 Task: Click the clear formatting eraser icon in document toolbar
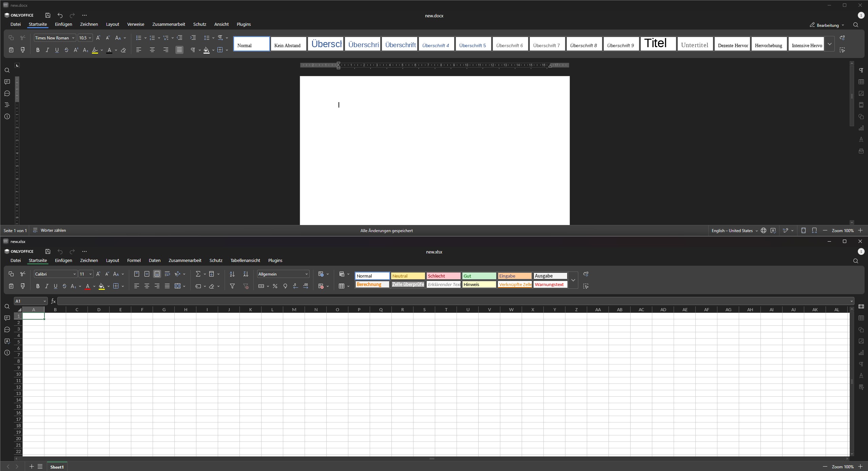123,50
